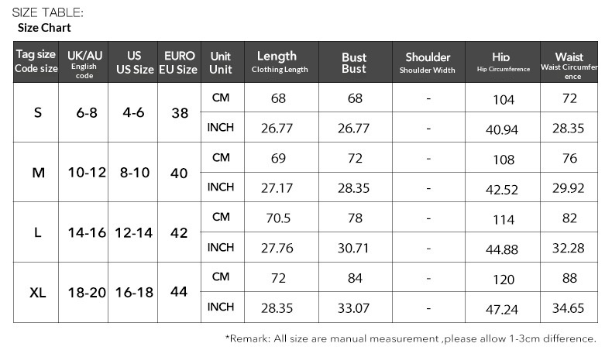Click the 47.24 hip inch value

pyautogui.click(x=503, y=307)
